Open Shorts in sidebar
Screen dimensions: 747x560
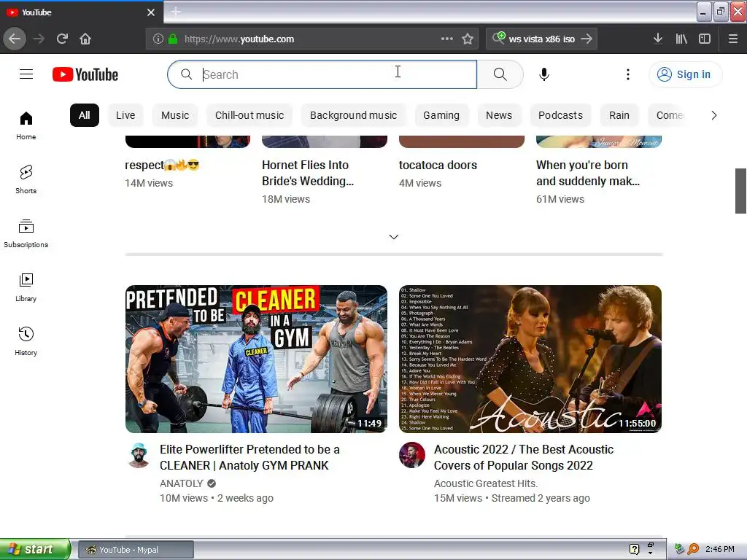tap(26, 179)
